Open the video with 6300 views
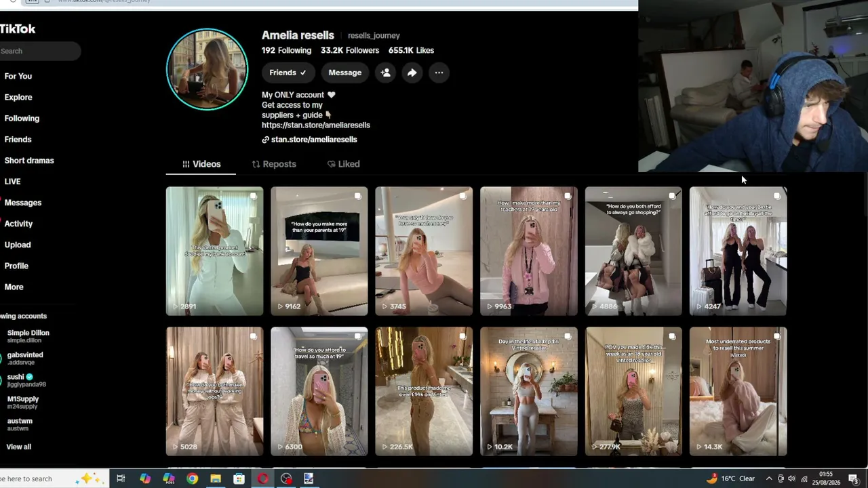 point(319,392)
